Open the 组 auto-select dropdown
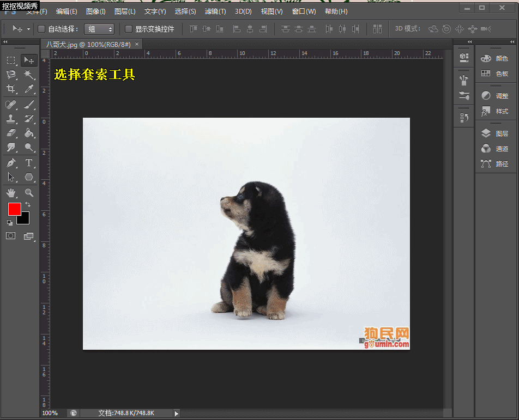 pos(99,29)
